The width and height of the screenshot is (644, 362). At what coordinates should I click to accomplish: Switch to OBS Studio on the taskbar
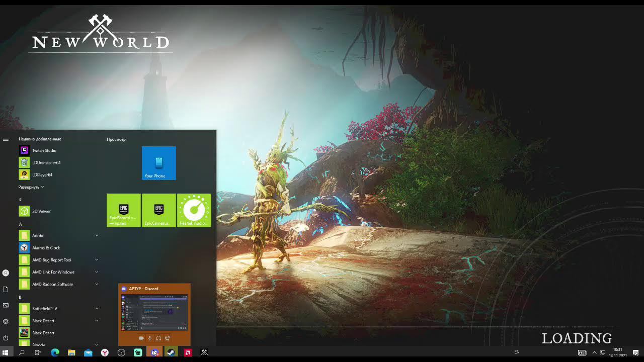point(121,353)
